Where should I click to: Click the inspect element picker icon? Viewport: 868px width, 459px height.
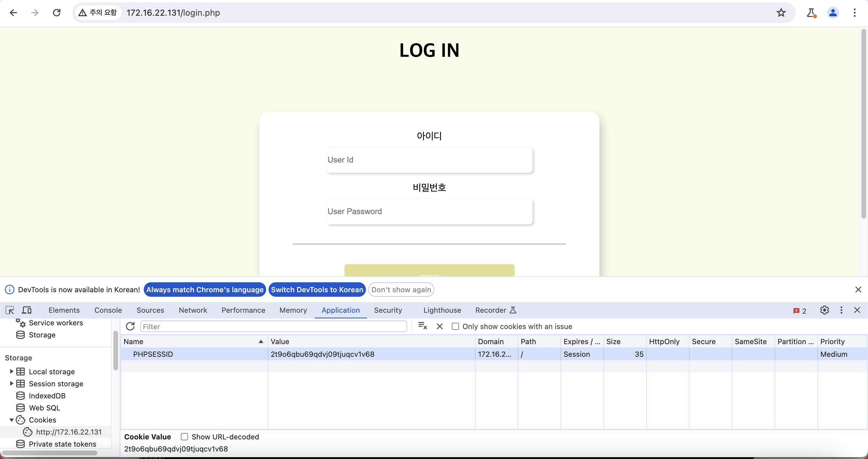[x=9, y=310]
